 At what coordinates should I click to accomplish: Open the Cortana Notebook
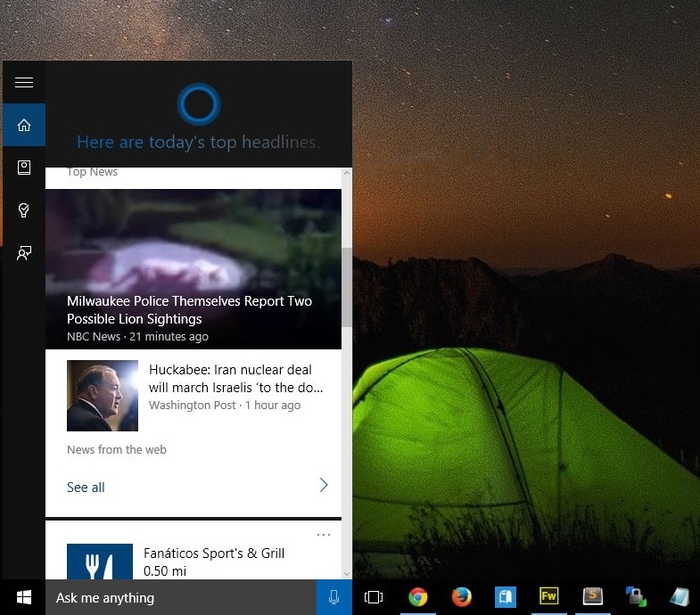[24, 168]
